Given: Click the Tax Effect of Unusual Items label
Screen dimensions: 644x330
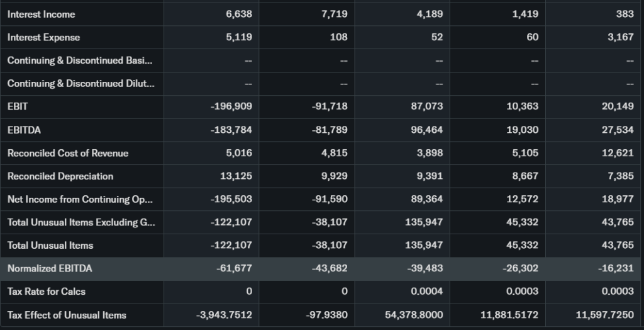Looking at the screenshot, I should (67, 315).
